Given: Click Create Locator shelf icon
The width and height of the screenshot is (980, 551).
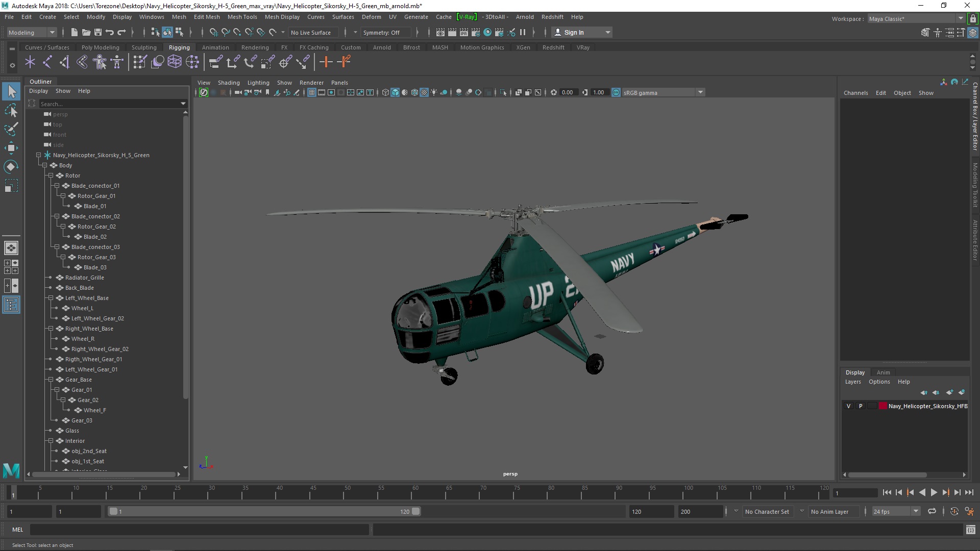Looking at the screenshot, I should [30, 62].
